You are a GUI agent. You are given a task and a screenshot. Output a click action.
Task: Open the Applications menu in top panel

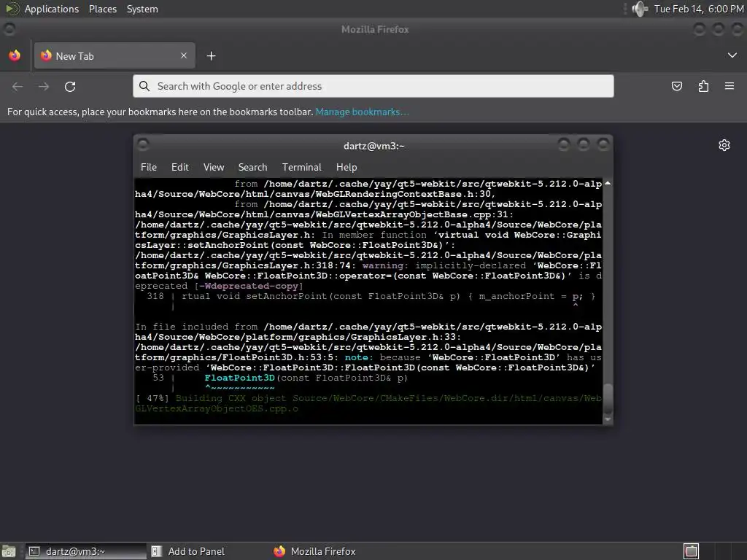click(52, 9)
